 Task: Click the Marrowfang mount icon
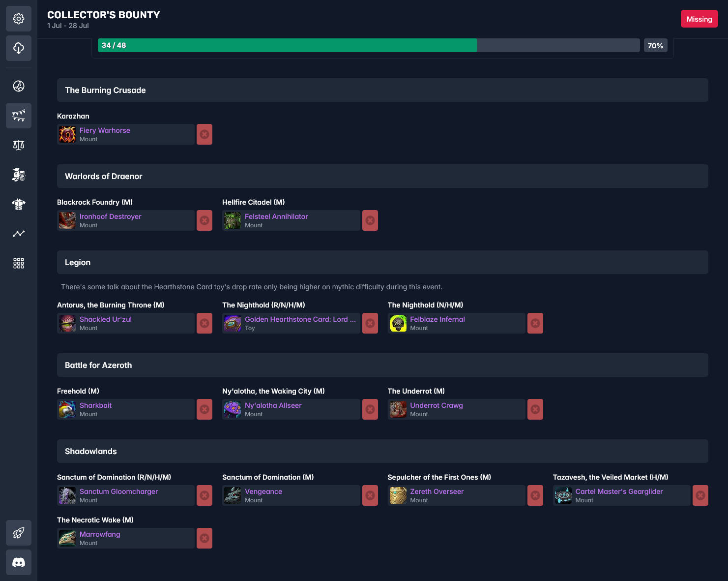click(67, 538)
